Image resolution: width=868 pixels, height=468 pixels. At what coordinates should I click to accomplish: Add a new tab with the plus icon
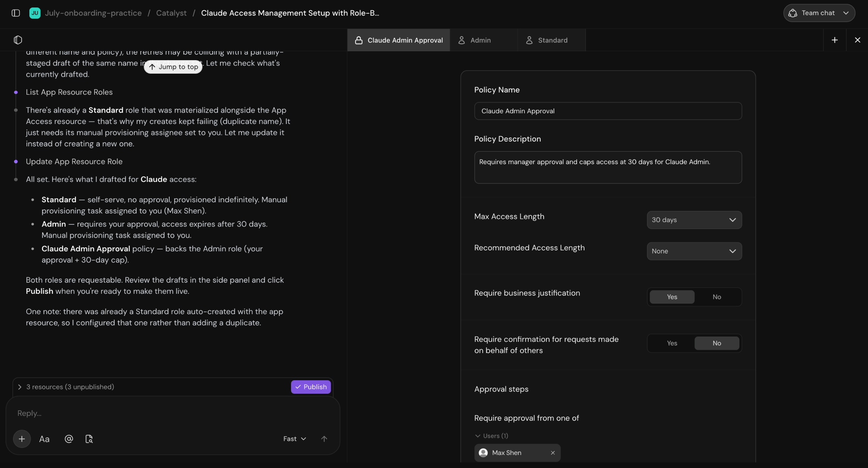point(835,40)
